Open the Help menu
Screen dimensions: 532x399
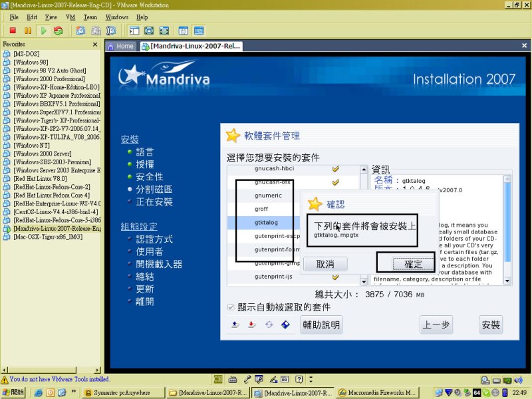click(142, 17)
